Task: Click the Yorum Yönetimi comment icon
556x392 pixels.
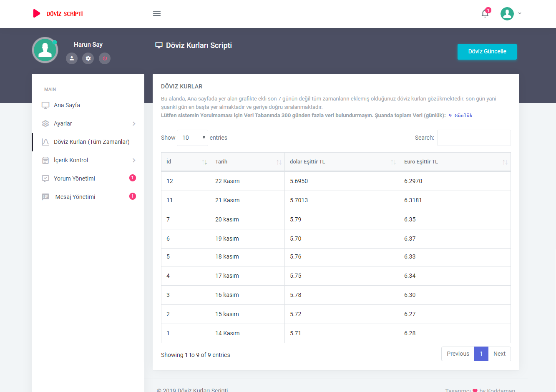Action: [45, 178]
